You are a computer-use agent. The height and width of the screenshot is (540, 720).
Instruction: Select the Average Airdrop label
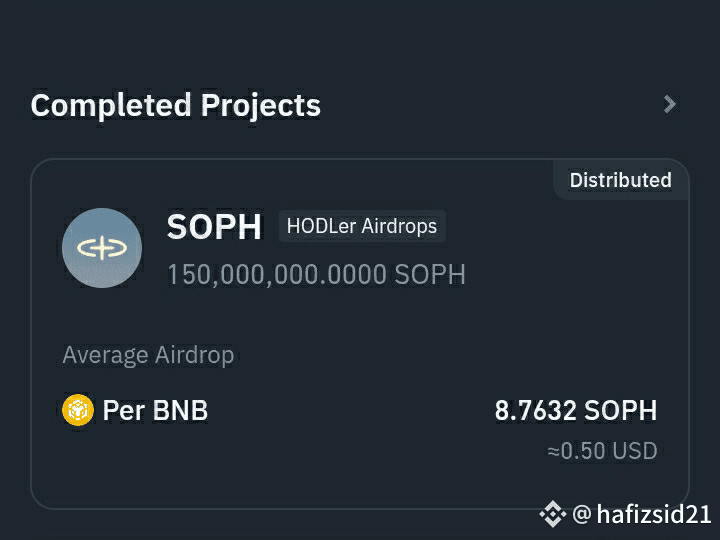(148, 355)
